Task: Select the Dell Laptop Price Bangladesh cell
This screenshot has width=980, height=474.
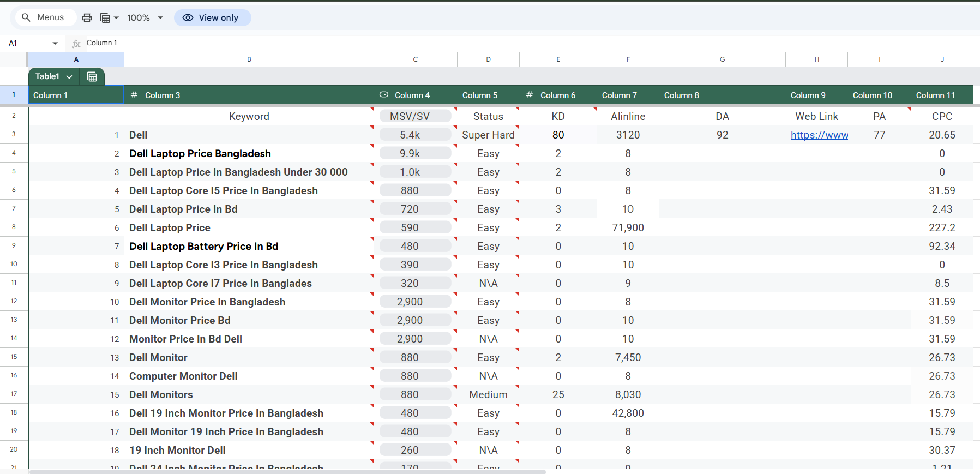Action: [x=249, y=153]
